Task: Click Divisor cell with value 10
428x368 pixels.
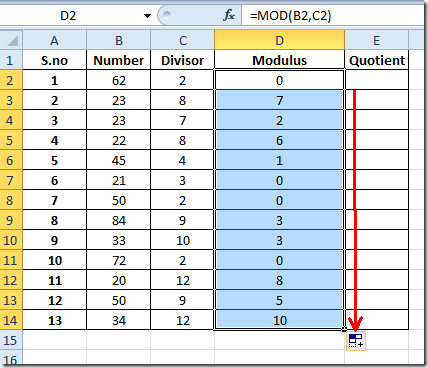Action: coord(182,240)
